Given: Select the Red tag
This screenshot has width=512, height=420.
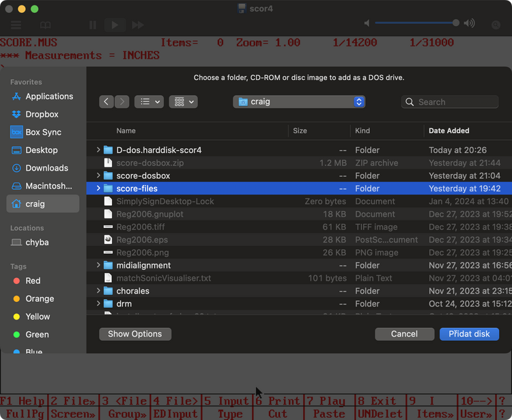Looking at the screenshot, I should point(33,281).
